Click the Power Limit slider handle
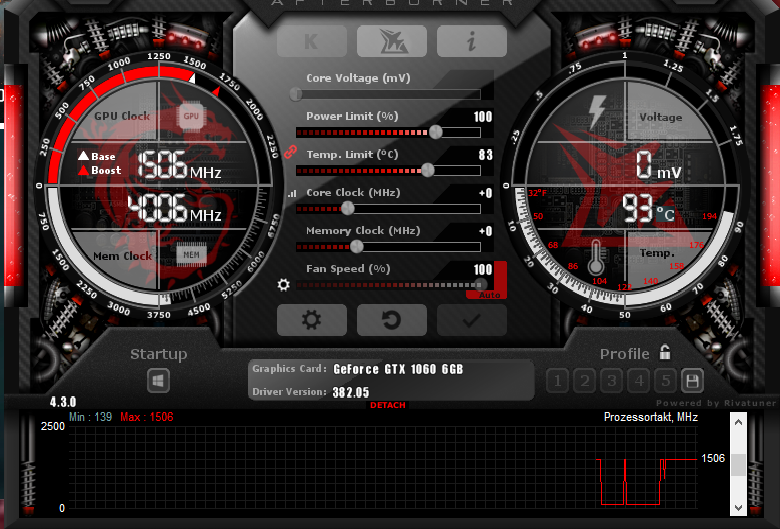The height and width of the screenshot is (529, 780). [x=435, y=132]
